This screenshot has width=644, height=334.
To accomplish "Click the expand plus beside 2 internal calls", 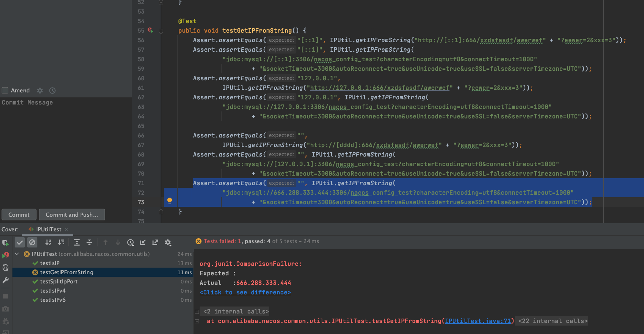I will coord(197,312).
